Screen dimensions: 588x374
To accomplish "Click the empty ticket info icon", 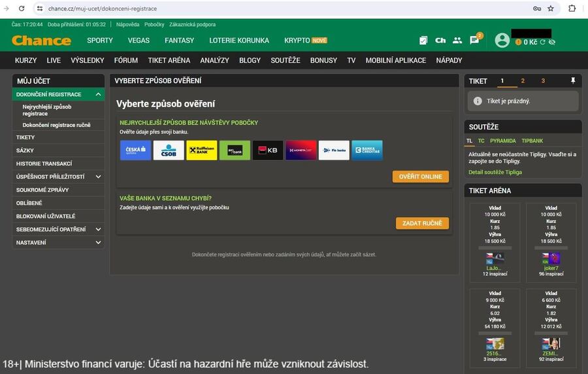I will [478, 101].
